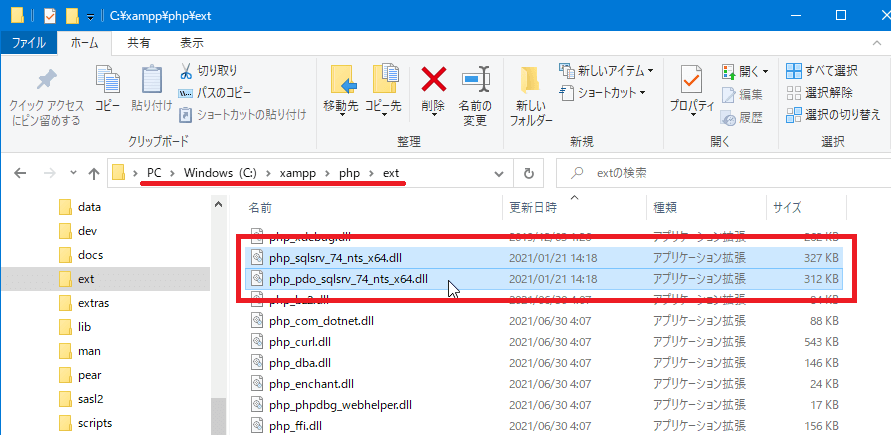Switch to the View (表示) ribbon tab

tap(191, 43)
